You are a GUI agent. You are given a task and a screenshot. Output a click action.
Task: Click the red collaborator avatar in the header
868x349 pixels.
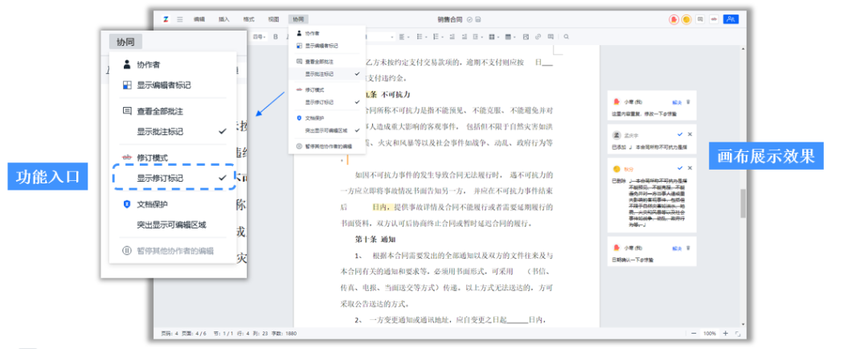[674, 19]
